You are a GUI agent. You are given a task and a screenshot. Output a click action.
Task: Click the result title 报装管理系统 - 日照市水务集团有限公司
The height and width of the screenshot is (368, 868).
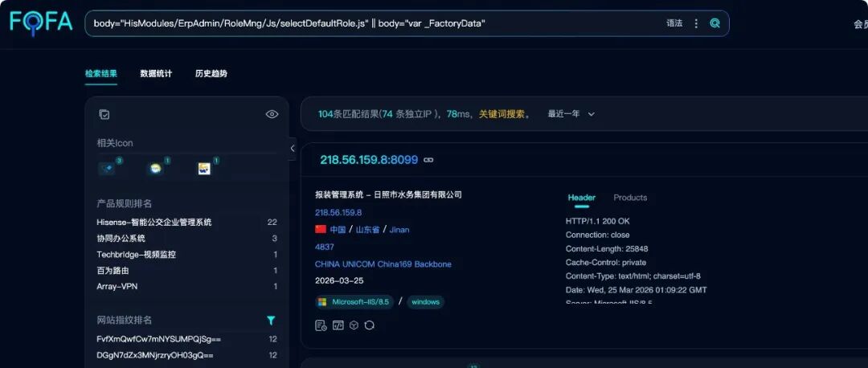coord(388,194)
